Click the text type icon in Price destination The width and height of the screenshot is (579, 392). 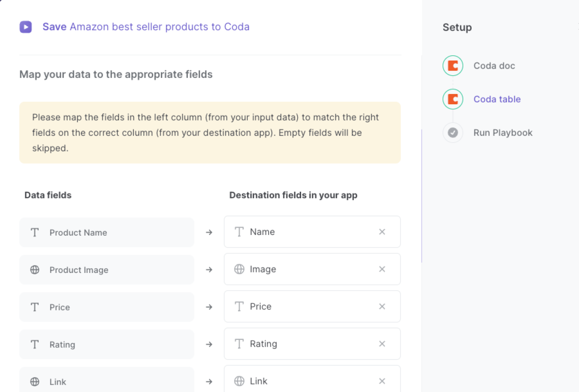pos(239,306)
